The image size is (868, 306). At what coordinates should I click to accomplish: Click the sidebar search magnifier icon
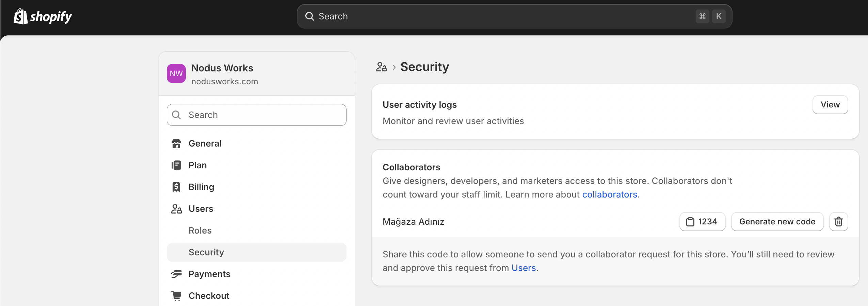coord(176,115)
